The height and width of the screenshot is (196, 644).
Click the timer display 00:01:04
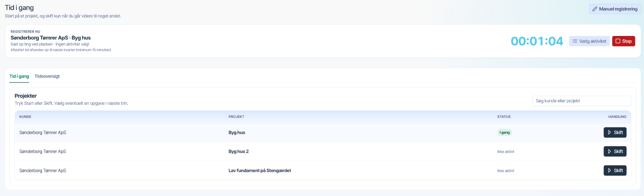[x=537, y=41]
